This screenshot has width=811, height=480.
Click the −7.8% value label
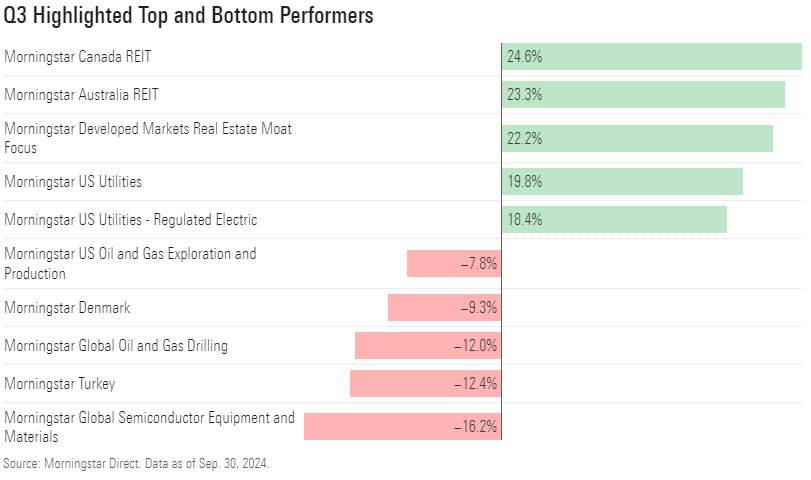point(478,264)
